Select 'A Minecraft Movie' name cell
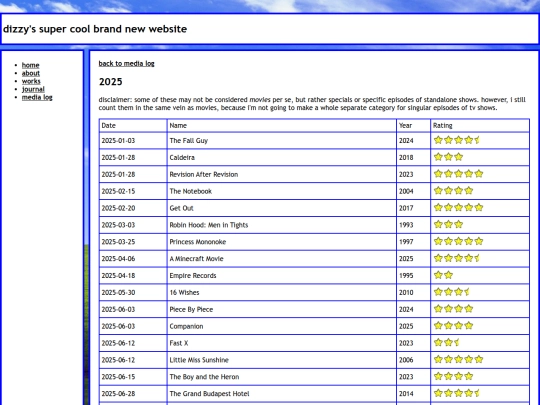Screen dimensions: 540x405 (x=282, y=259)
